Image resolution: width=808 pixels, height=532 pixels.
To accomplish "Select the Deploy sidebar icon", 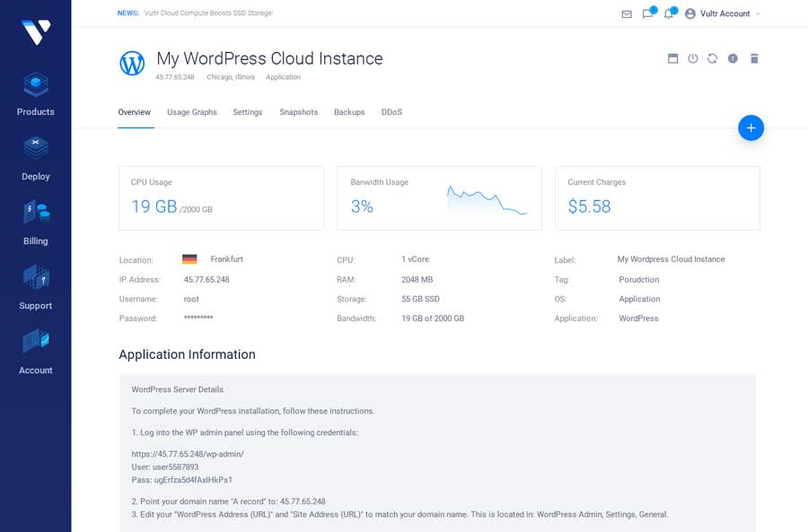I will [35, 148].
